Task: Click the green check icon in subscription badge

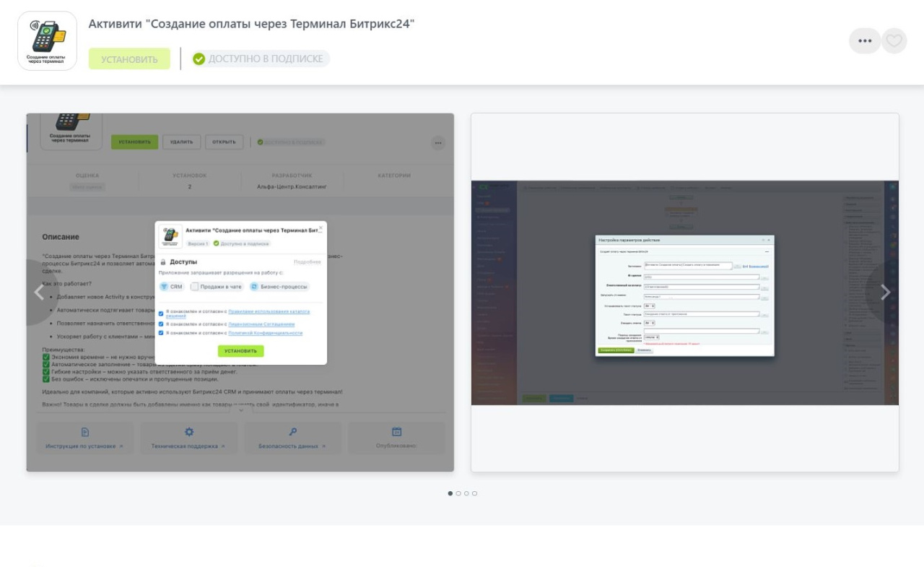Action: pos(199,59)
